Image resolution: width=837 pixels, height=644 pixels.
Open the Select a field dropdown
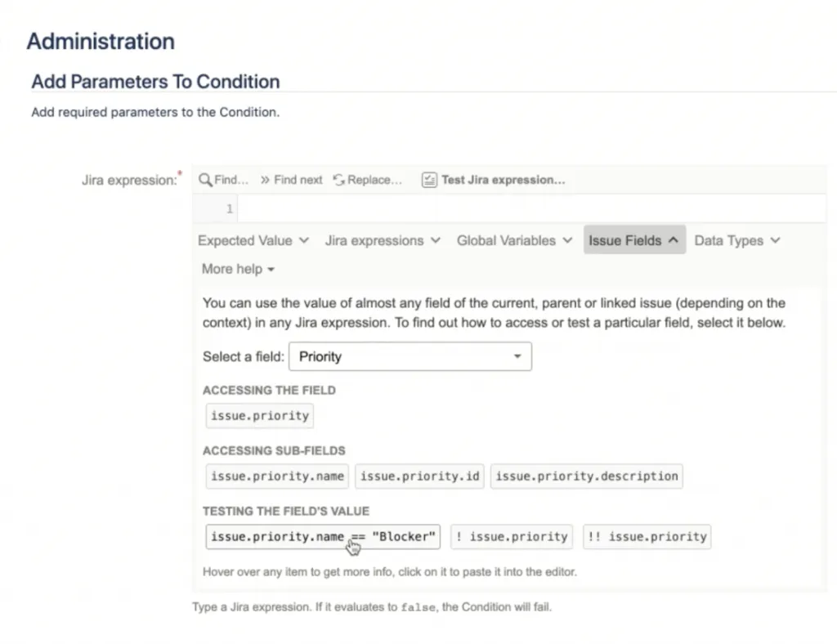[x=410, y=356]
